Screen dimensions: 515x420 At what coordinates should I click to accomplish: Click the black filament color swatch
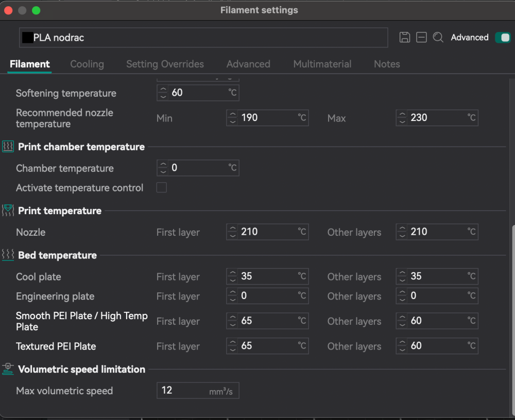28,38
